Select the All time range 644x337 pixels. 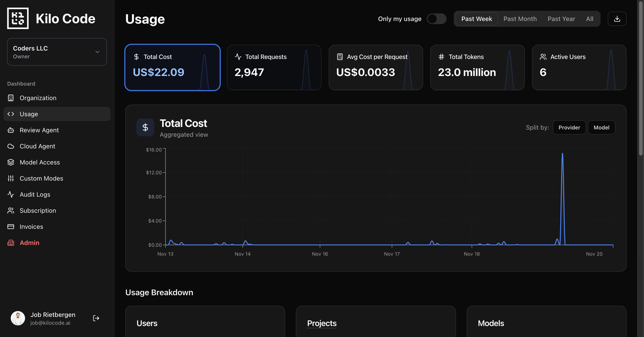click(589, 19)
